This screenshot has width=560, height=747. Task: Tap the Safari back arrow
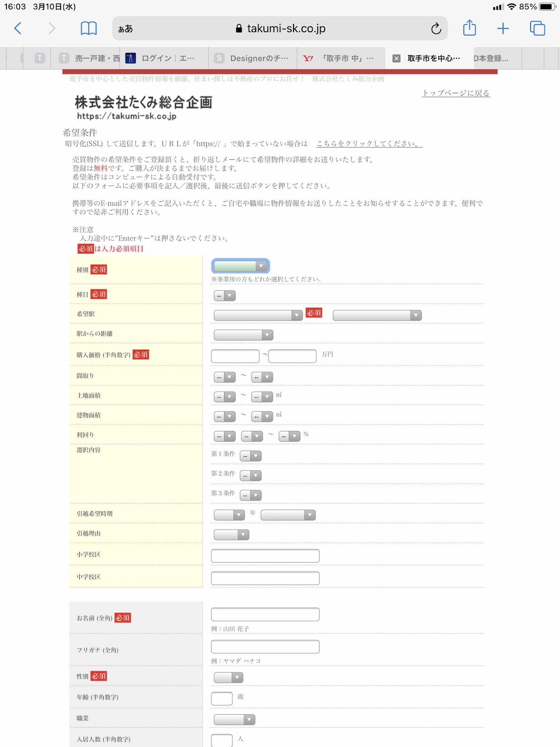coord(18,28)
